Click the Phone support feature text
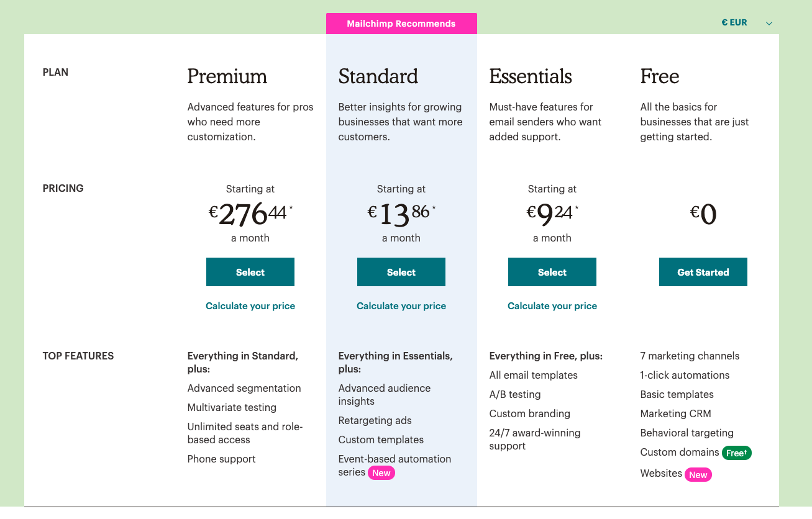 click(222, 459)
